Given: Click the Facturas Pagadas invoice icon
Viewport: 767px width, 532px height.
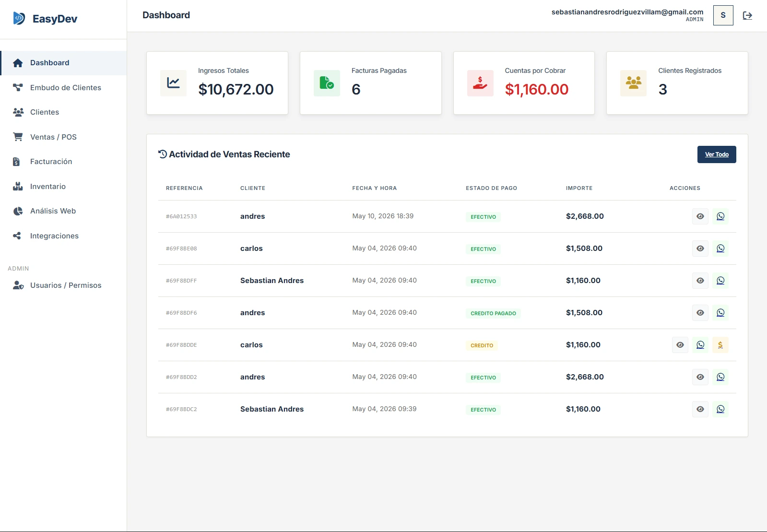Looking at the screenshot, I should (x=327, y=83).
